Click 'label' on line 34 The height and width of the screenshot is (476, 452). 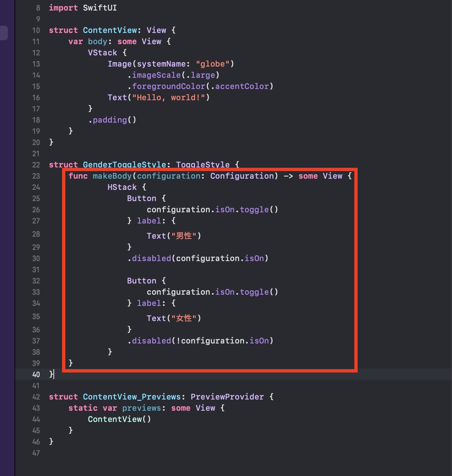coord(149,303)
